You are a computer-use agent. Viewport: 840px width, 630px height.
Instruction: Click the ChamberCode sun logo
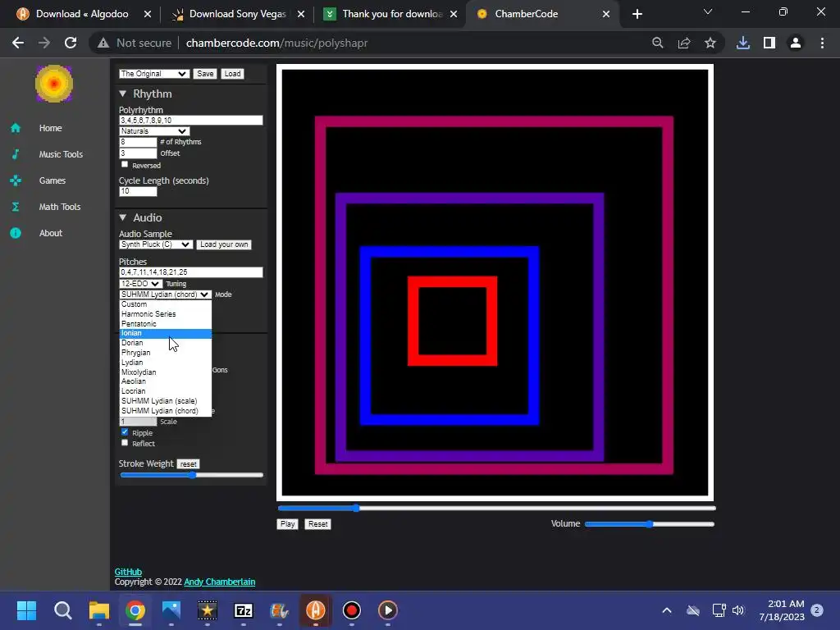53,84
